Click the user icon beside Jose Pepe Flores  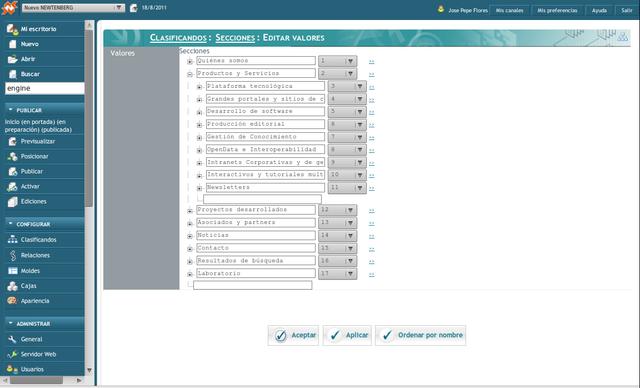pos(441,9)
